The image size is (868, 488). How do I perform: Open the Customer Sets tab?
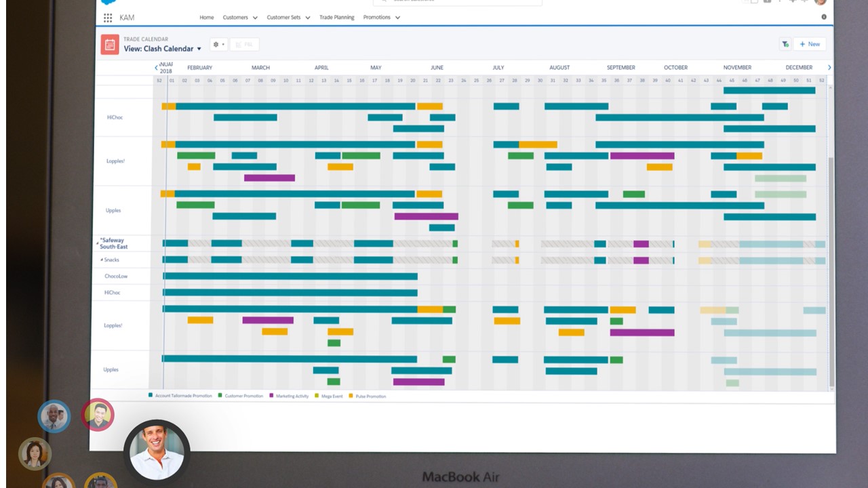(283, 18)
